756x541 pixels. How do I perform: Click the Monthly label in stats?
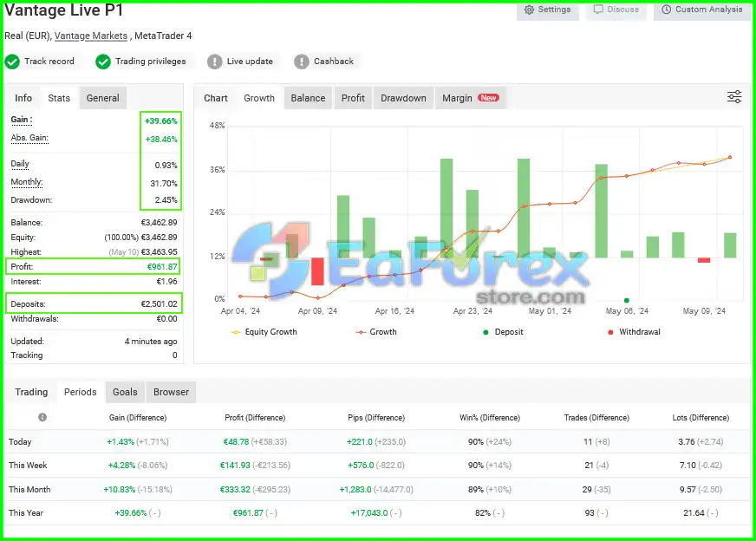click(x=27, y=182)
